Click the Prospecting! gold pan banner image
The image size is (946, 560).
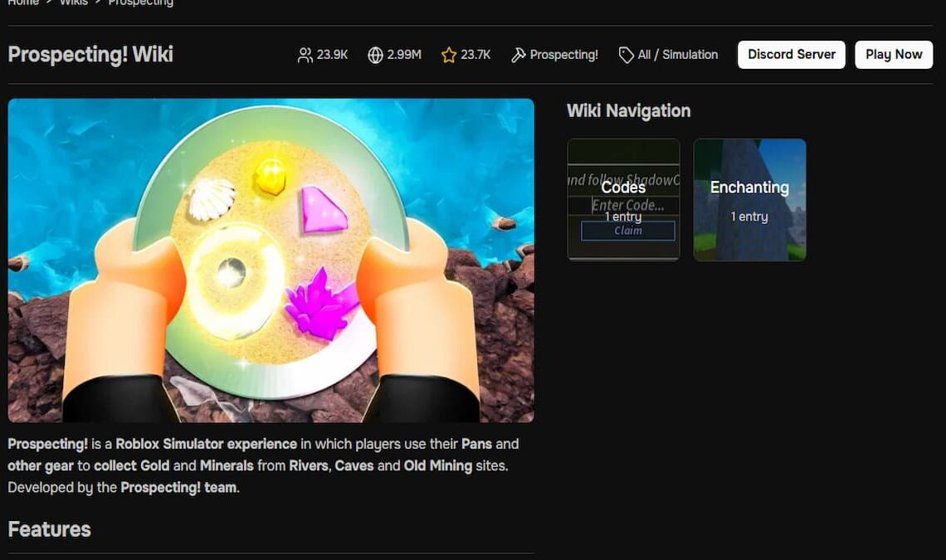[x=271, y=260]
